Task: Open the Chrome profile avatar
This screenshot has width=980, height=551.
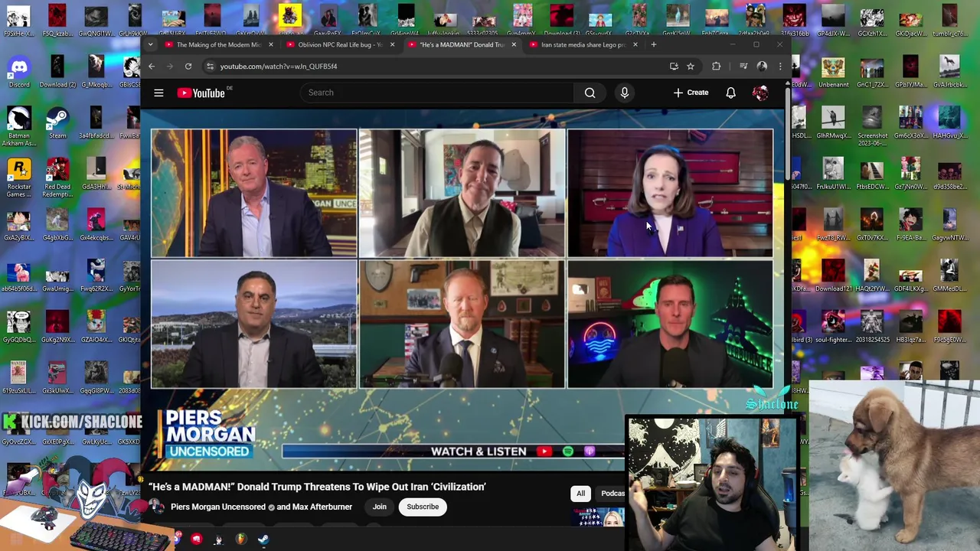Action: coord(762,67)
